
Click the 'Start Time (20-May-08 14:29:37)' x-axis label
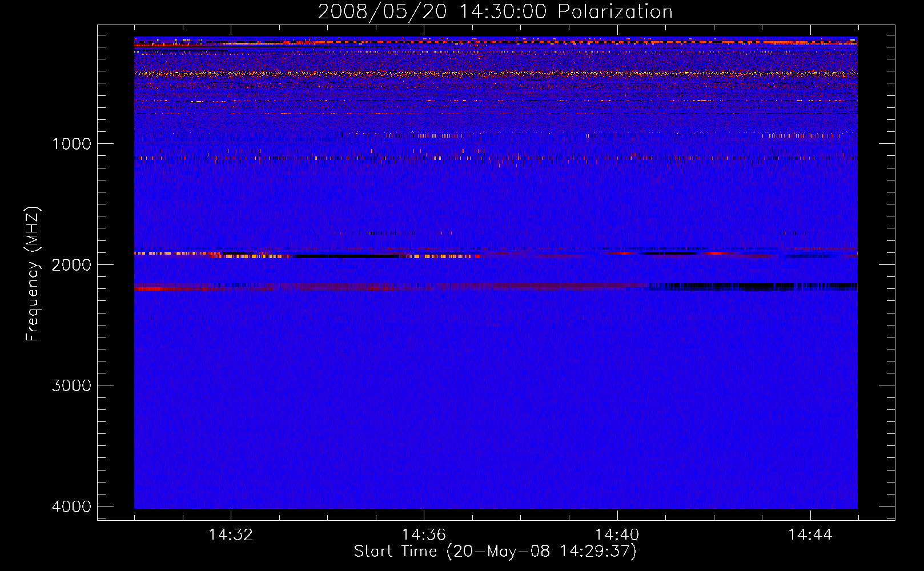pyautogui.click(x=495, y=552)
